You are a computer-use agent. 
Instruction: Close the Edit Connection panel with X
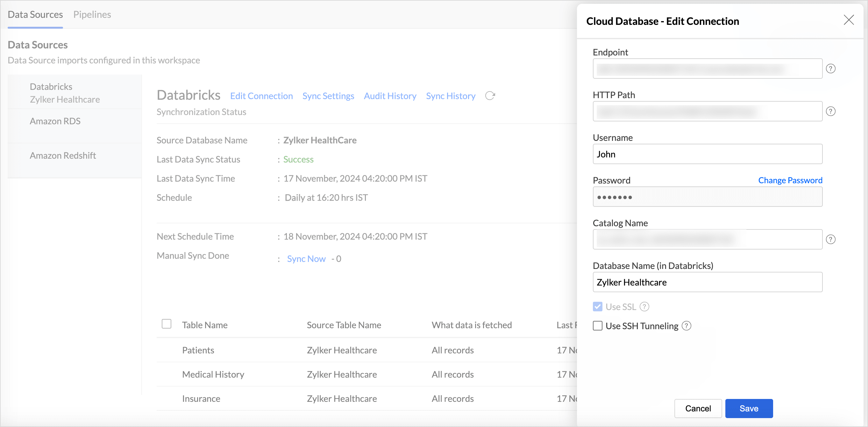coord(849,20)
